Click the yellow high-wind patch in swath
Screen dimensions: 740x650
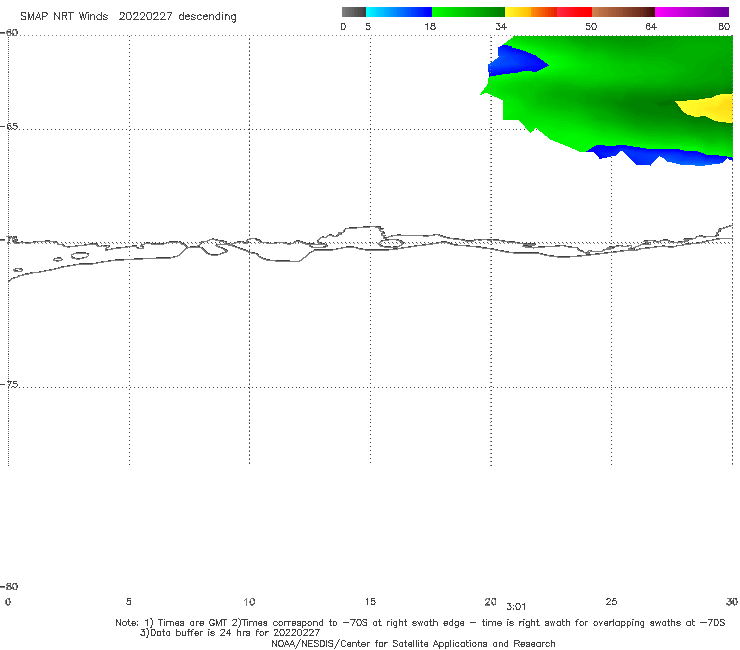[x=710, y=108]
